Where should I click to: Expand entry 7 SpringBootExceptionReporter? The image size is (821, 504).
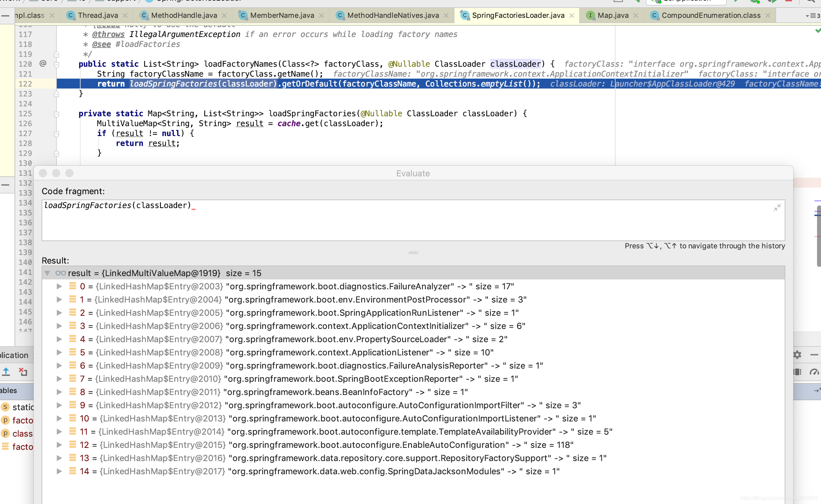59,379
